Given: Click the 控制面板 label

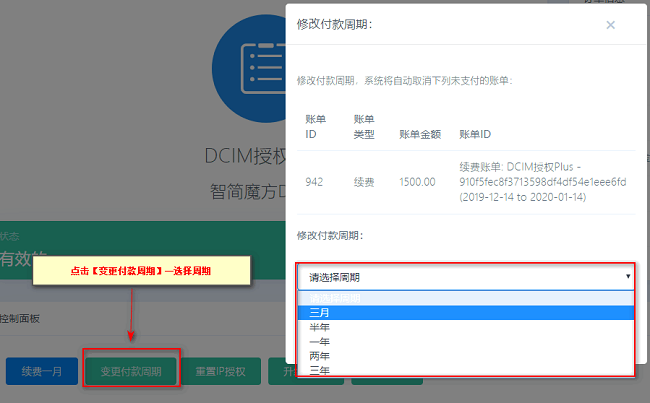Looking at the screenshot, I should (20, 318).
